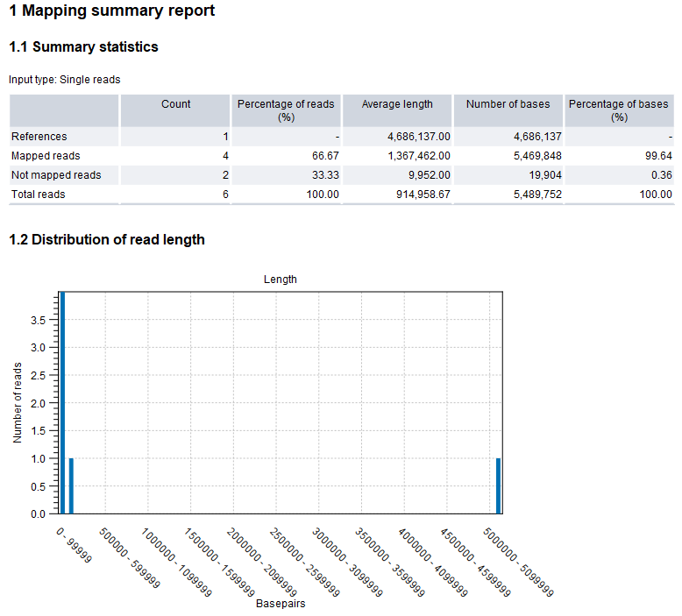The image size is (682, 616).
Task: Click the "Number of reads" y-axis label
Action: tap(18, 402)
